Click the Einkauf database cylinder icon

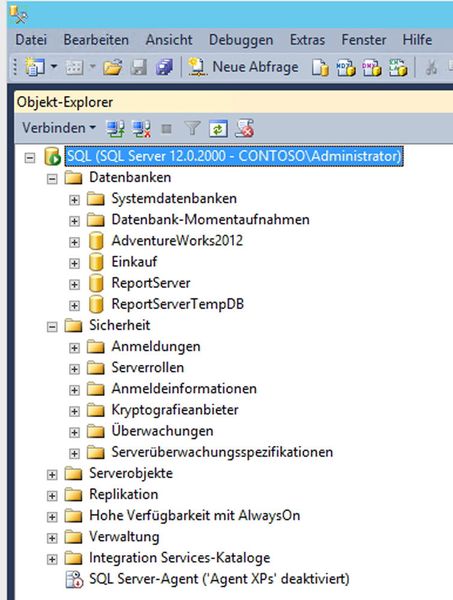point(96,262)
